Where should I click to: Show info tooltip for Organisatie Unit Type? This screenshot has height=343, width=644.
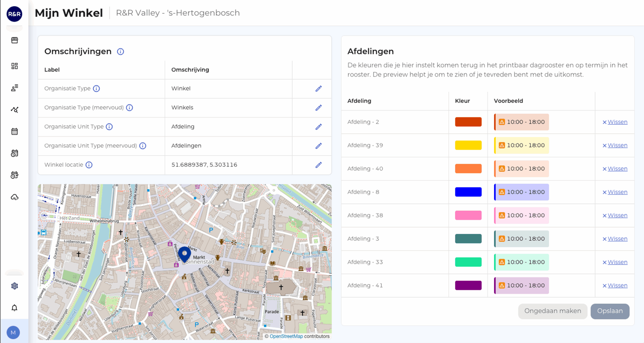pyautogui.click(x=110, y=127)
